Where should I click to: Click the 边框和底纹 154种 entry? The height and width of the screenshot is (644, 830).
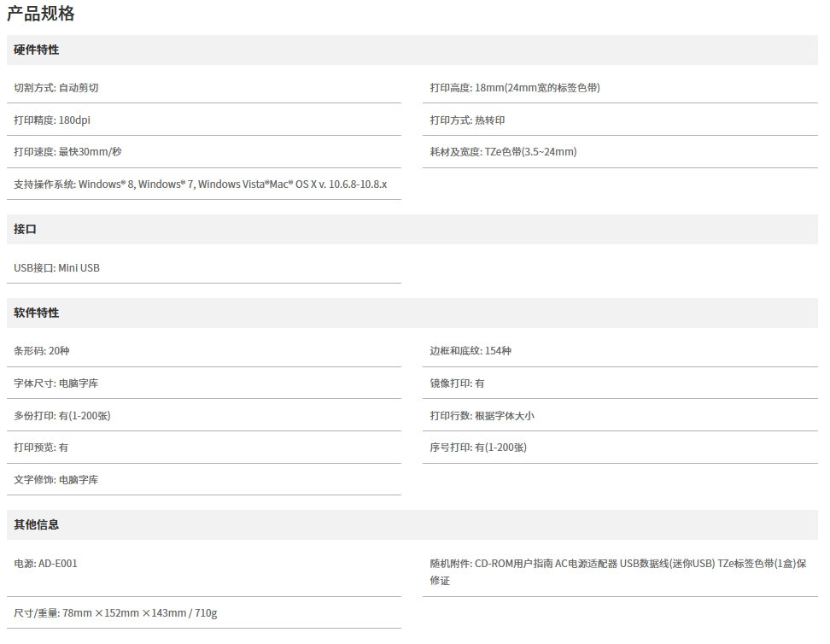(x=471, y=351)
